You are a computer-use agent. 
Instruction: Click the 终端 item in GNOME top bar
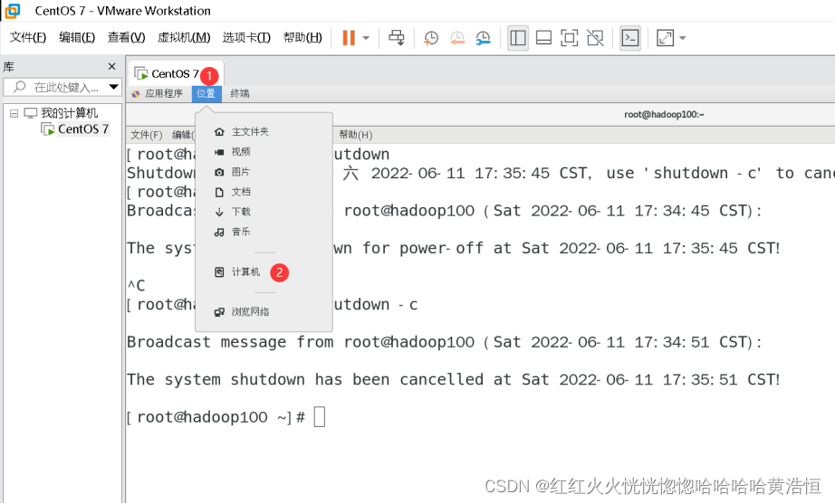tap(240, 94)
